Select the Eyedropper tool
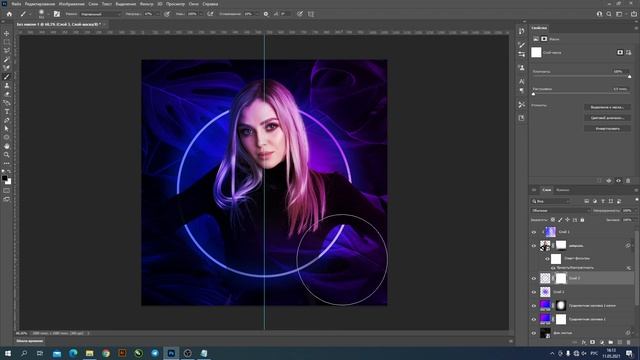Screen dimensions: 640x360 (x=7, y=60)
